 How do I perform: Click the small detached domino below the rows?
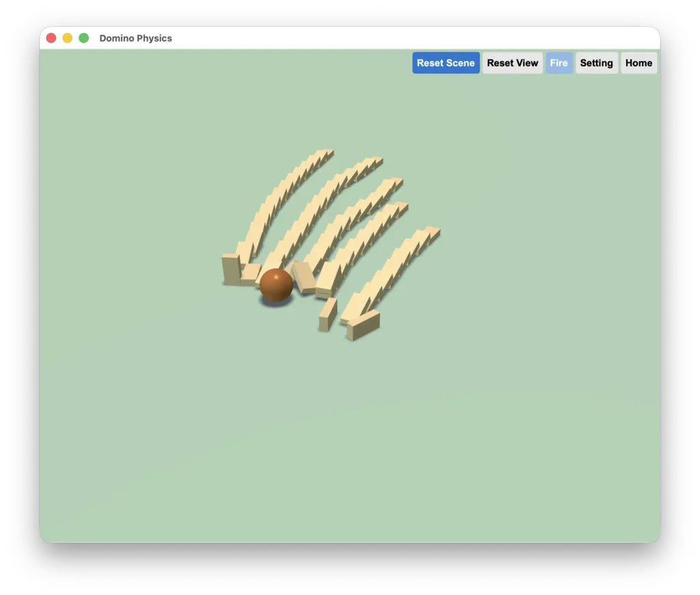(327, 315)
